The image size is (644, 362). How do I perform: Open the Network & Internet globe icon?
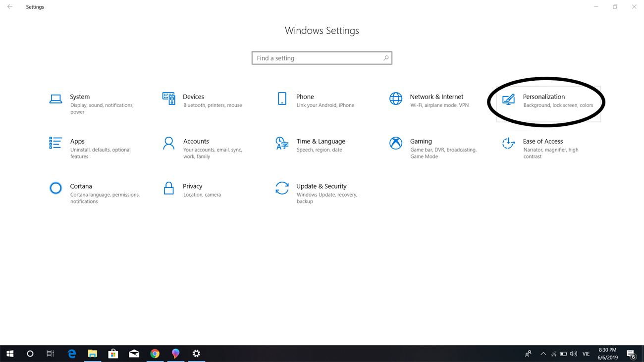[395, 99]
